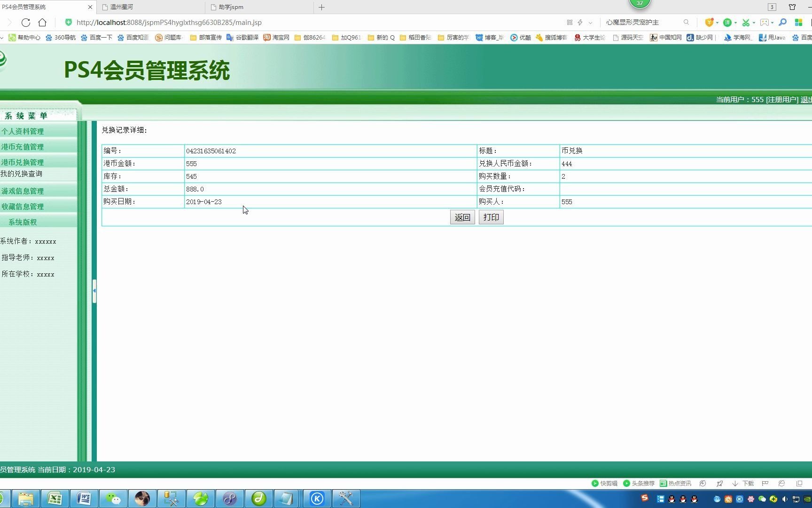Expand 港币兑换管理 menu section
This screenshot has height=508, width=812.
coord(38,162)
